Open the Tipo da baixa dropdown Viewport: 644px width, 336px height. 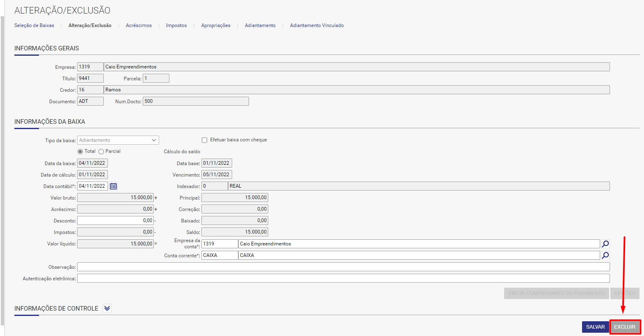(118, 140)
